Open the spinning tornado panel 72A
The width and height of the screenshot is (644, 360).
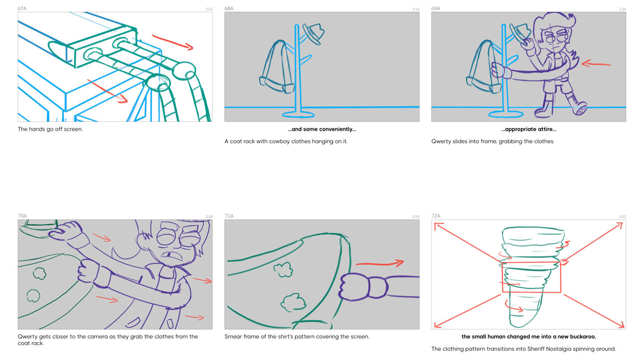[x=529, y=274]
